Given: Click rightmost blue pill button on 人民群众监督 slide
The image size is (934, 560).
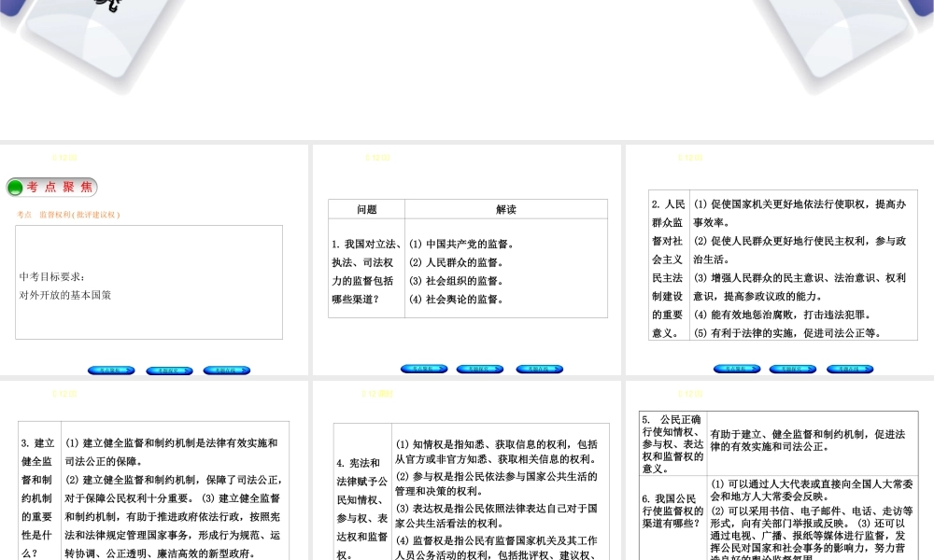Looking at the screenshot, I should coord(850,369).
